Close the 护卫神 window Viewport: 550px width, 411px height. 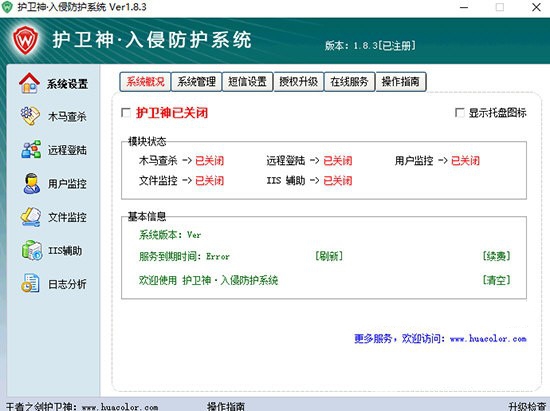[536, 7]
